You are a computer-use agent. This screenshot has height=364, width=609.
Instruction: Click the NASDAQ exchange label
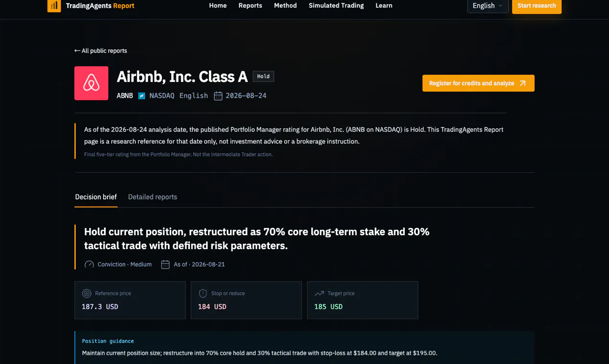(162, 96)
